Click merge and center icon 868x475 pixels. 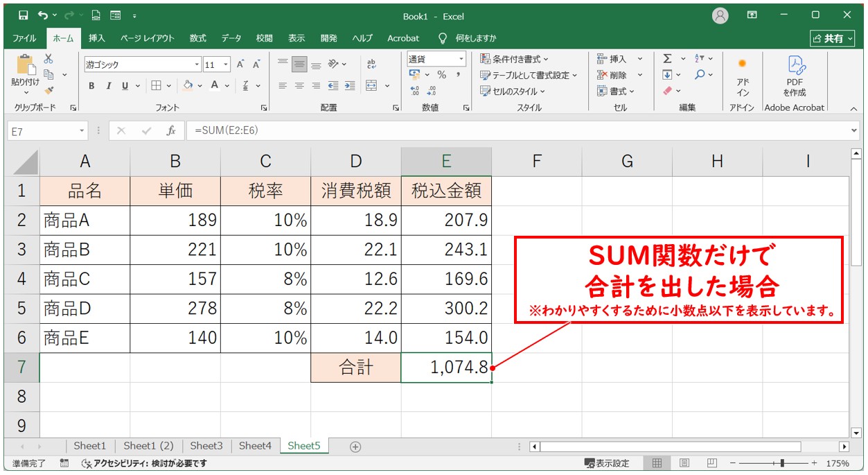(x=371, y=86)
